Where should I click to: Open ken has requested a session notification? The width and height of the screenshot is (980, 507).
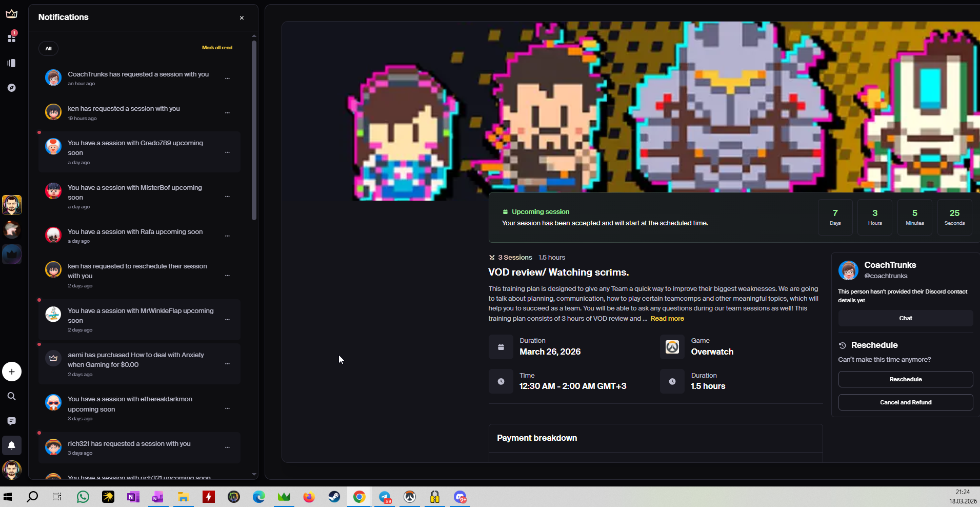(139, 113)
